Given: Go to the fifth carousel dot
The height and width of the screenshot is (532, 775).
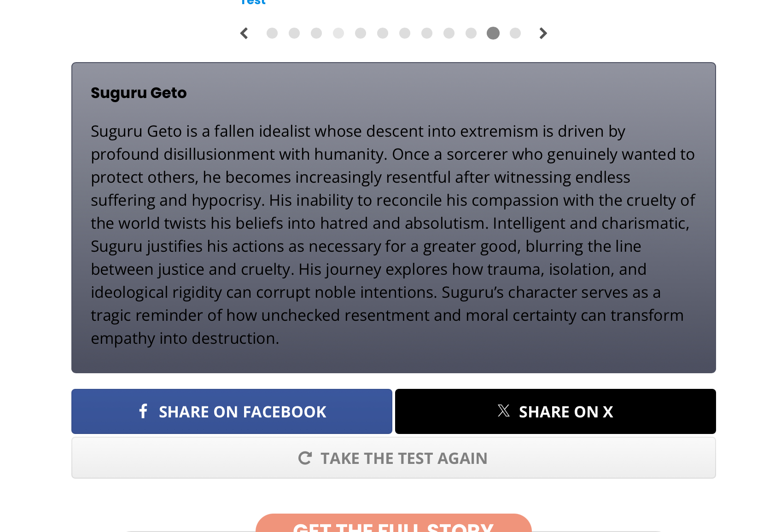Looking at the screenshot, I should (x=361, y=33).
